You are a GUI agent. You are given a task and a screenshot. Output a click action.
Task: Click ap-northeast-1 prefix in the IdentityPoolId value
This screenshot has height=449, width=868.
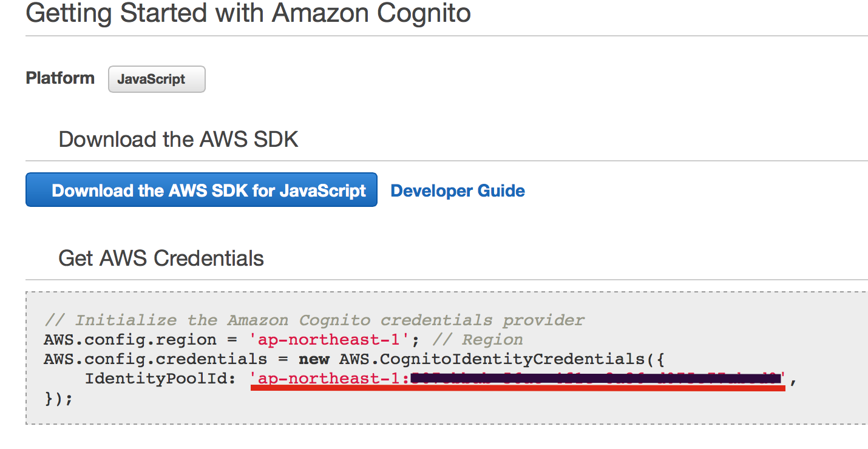point(329,379)
